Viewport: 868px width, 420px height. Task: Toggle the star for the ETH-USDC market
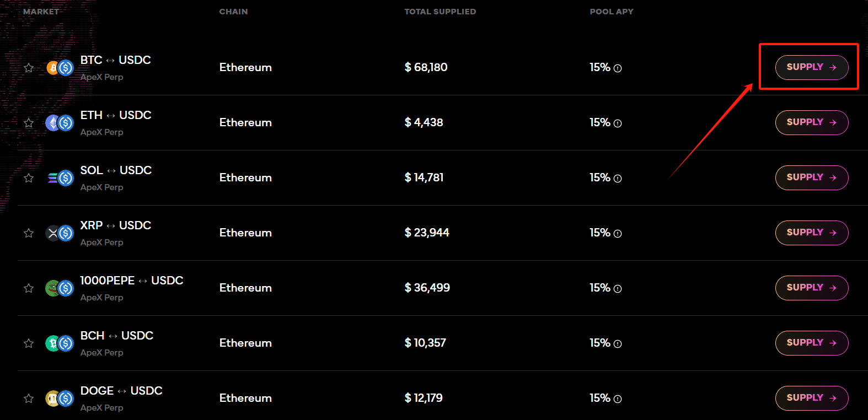[x=29, y=123]
